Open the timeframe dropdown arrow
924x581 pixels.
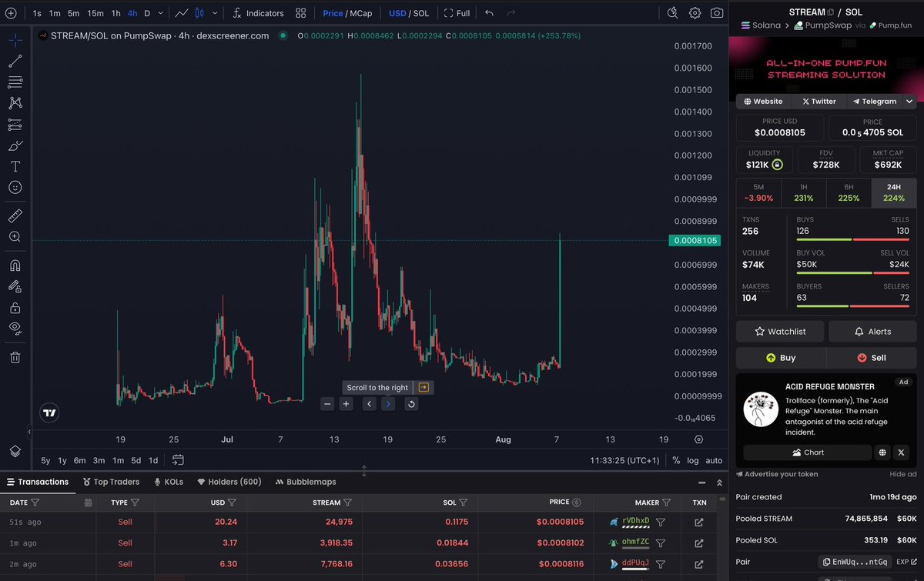coord(160,13)
